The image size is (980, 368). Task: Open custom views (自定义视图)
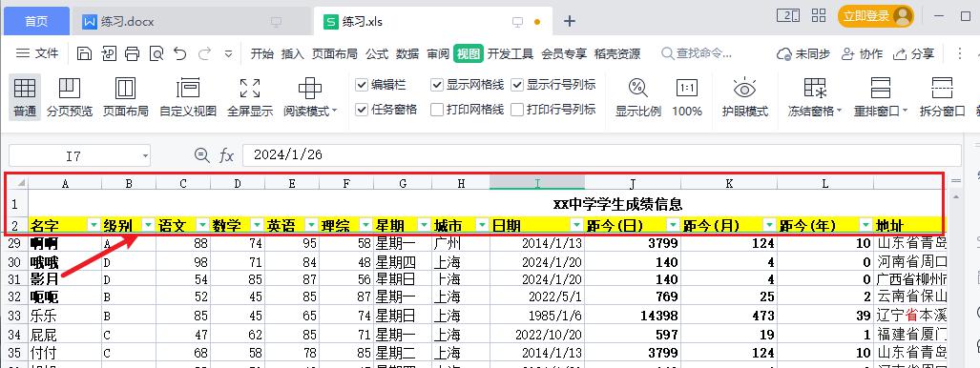(x=188, y=97)
